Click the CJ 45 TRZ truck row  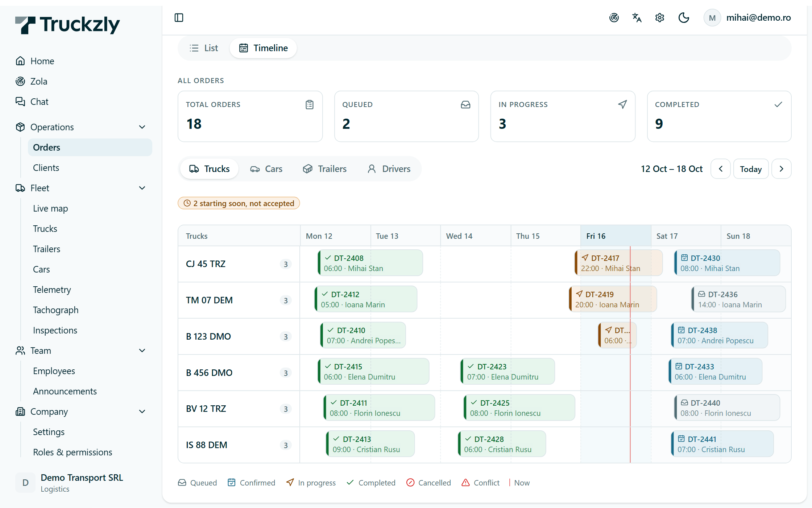point(239,264)
